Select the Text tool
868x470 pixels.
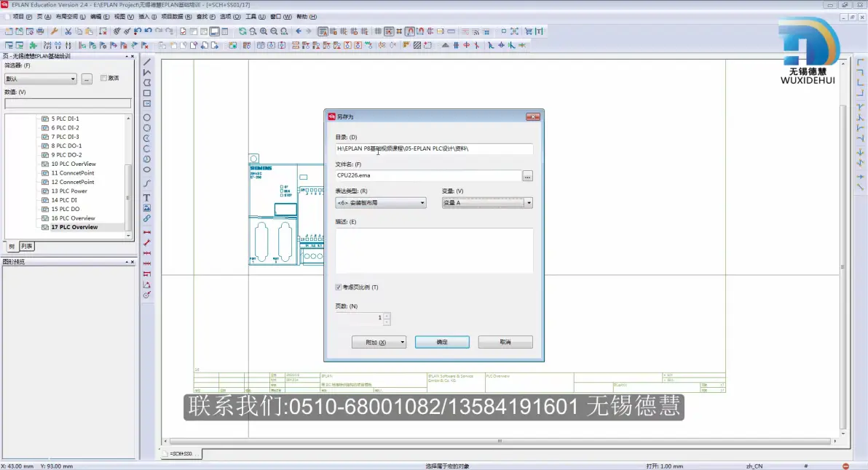(146, 197)
